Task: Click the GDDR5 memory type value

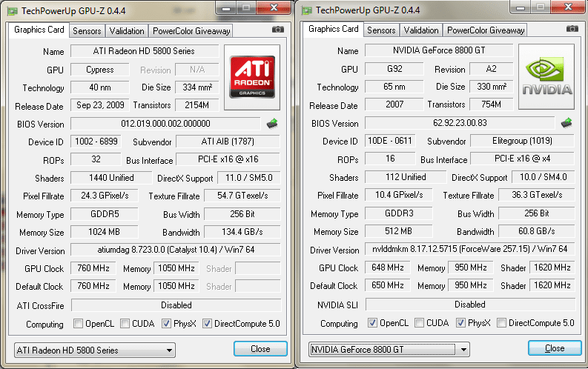Action: click(105, 214)
